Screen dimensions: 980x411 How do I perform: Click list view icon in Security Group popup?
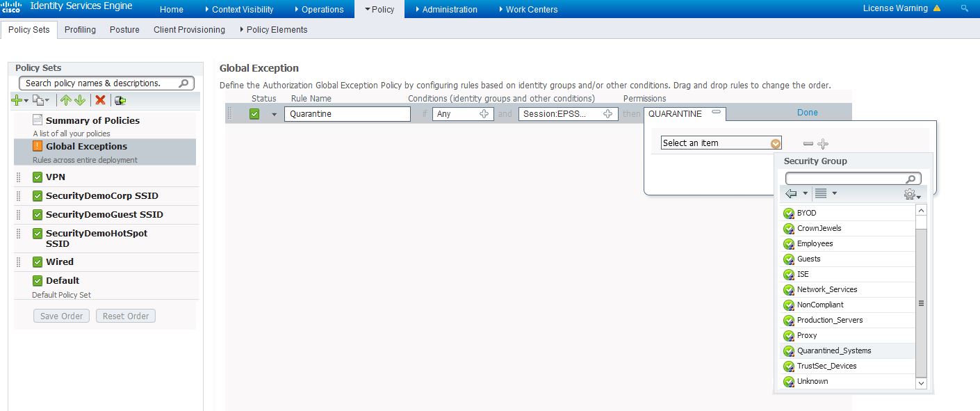pos(821,193)
